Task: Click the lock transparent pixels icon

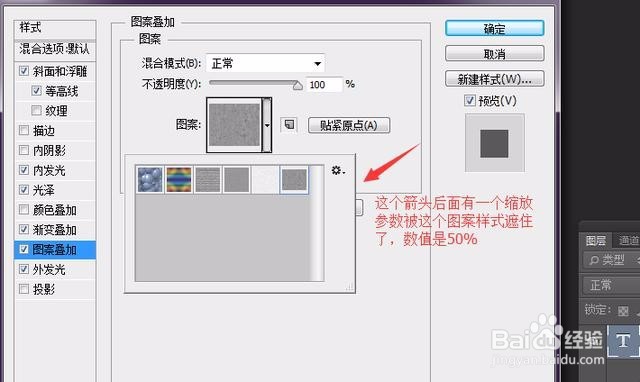Action: coord(623,311)
